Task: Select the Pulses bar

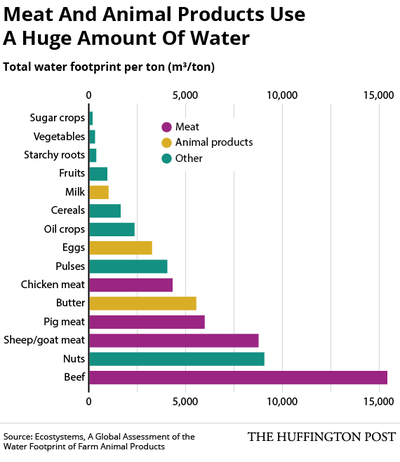Action: [128, 266]
